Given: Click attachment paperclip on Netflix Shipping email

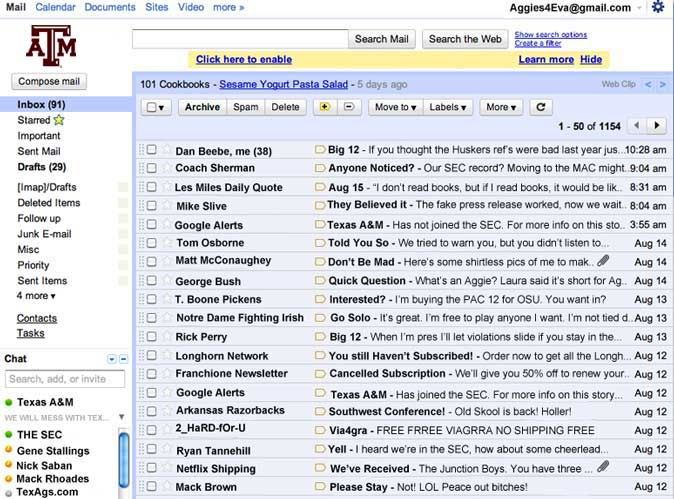Looking at the screenshot, I should coord(603,466).
